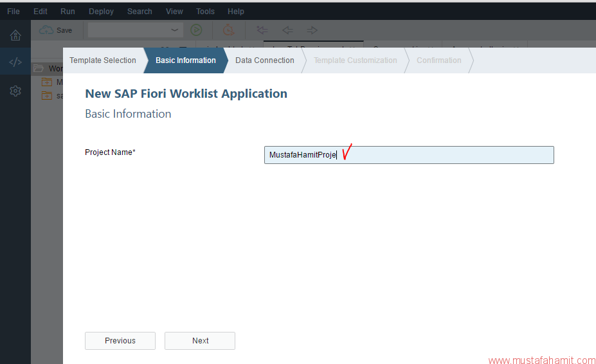This screenshot has height=364, width=596.
Task: Open the run configuration dropdown
Action: (135, 30)
